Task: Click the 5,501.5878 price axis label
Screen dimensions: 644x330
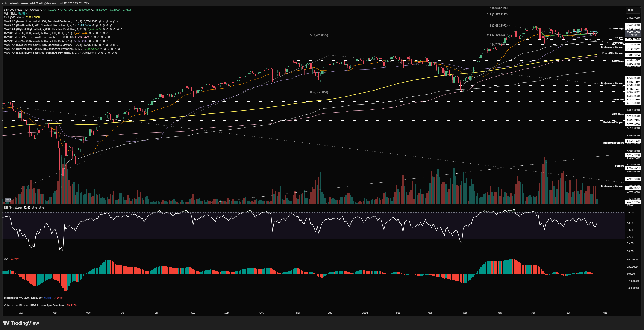Action: 633,141
